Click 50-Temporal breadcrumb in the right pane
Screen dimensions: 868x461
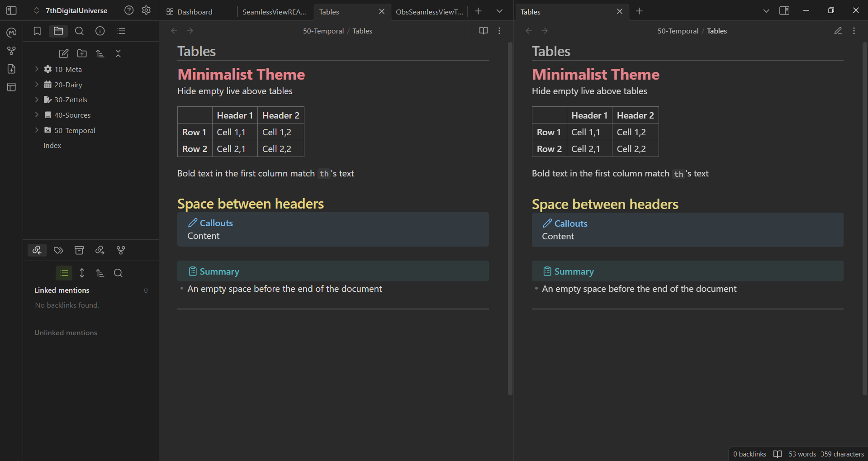(x=678, y=31)
